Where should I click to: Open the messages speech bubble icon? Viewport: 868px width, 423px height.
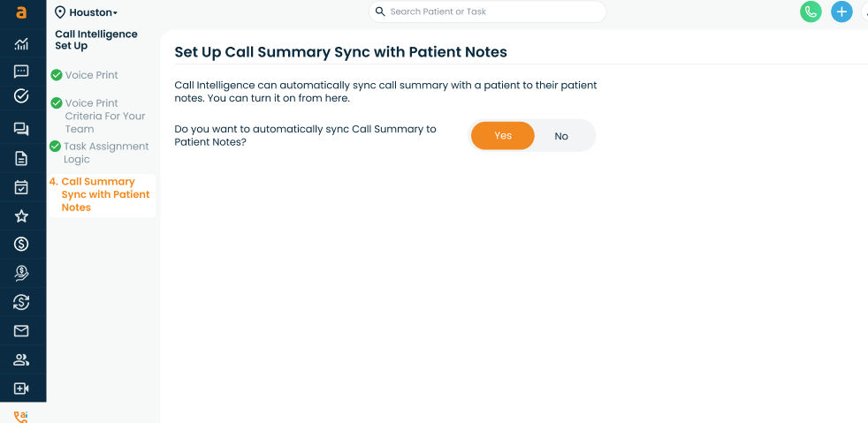(21, 72)
